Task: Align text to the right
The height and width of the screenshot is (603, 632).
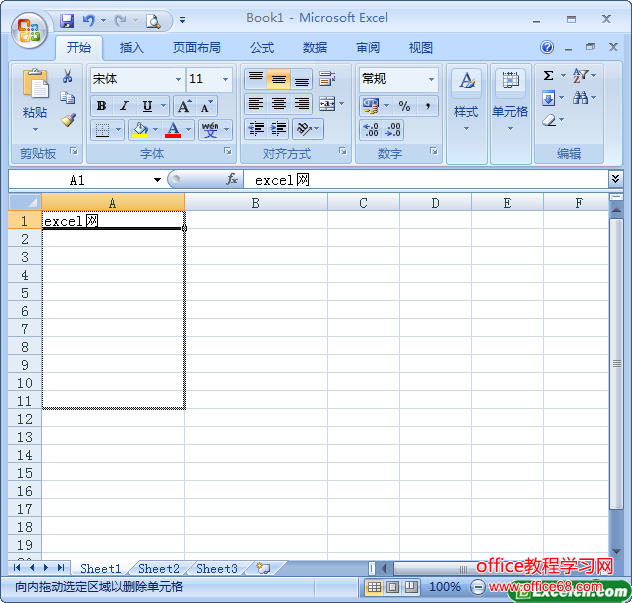Action: point(301,104)
